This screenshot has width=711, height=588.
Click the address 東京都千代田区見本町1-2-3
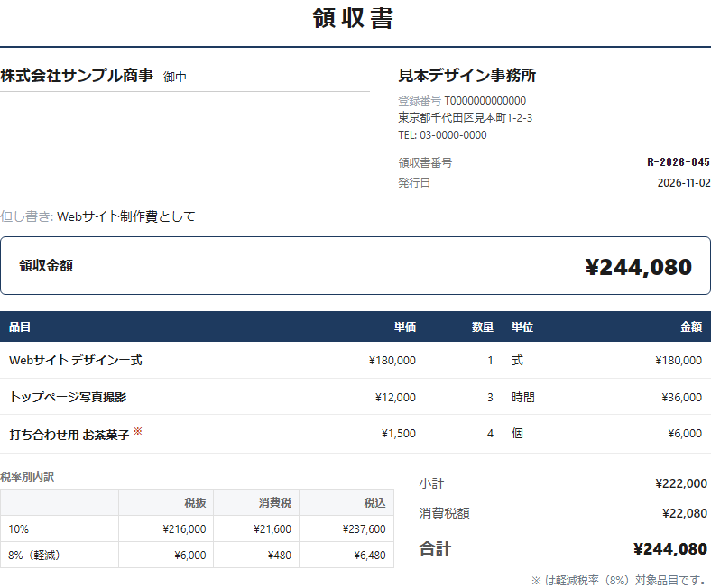[x=466, y=118]
